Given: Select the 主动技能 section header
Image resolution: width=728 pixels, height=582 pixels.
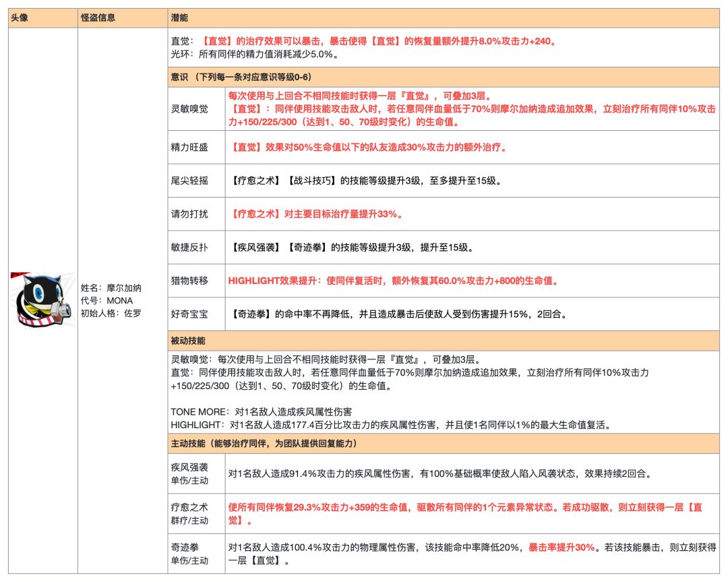Looking at the screenshot, I should (x=444, y=444).
